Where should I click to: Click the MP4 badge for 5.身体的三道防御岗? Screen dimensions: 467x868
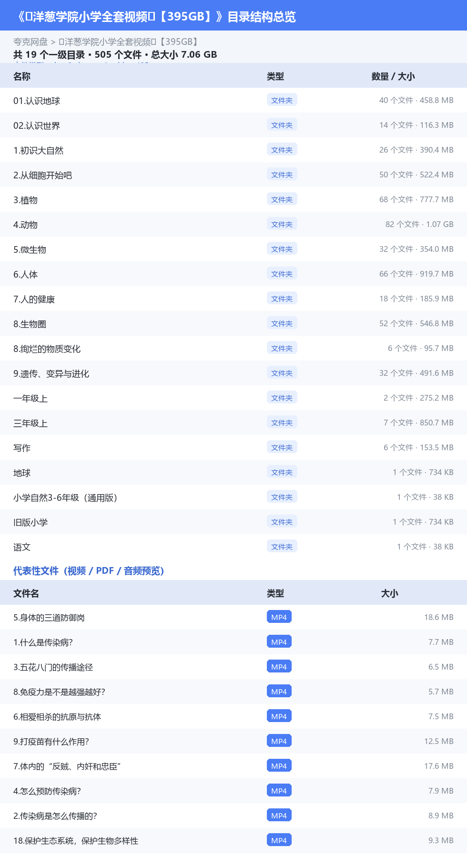click(x=279, y=617)
